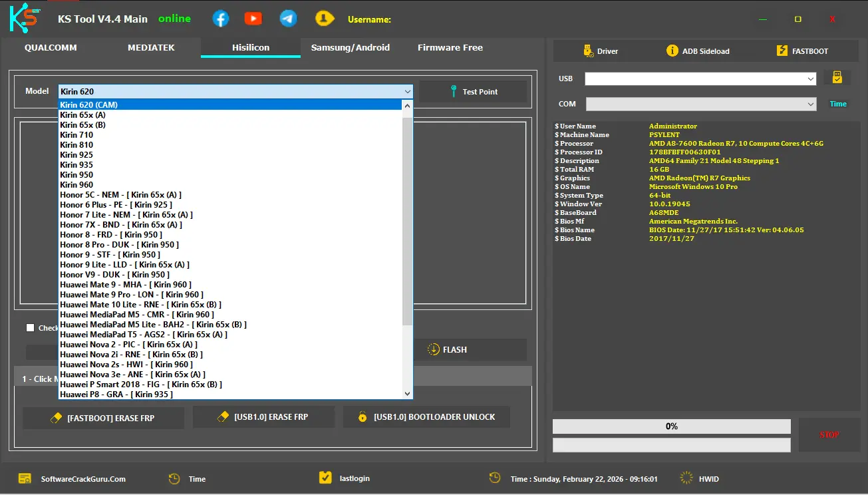Image resolution: width=868 pixels, height=495 pixels.
Task: Select Huawei Mate 10 Lite - RNE
Action: coord(230,305)
